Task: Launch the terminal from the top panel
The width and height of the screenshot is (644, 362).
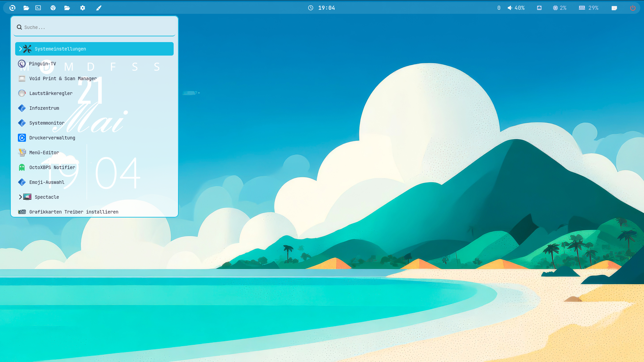Action: tap(38, 8)
